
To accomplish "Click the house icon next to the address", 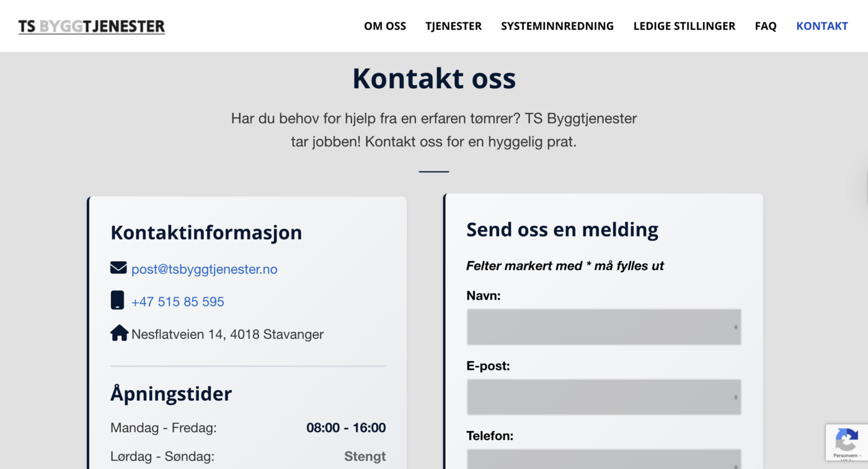I will tap(119, 333).
